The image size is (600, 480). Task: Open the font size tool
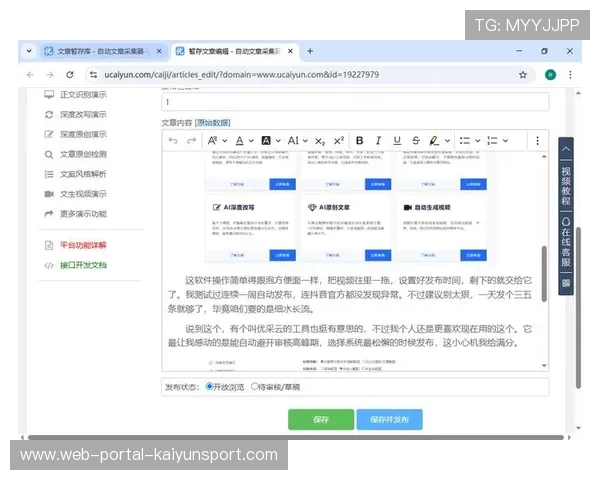point(213,141)
